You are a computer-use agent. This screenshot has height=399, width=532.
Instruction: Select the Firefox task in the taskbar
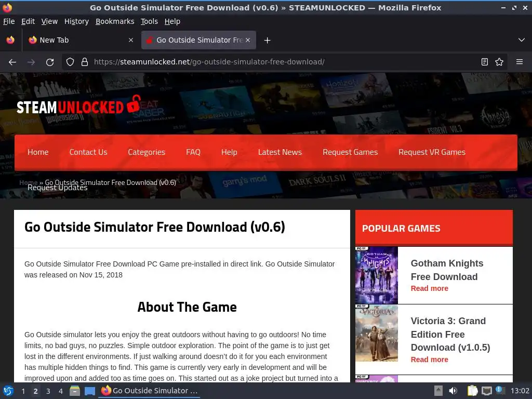(149, 391)
